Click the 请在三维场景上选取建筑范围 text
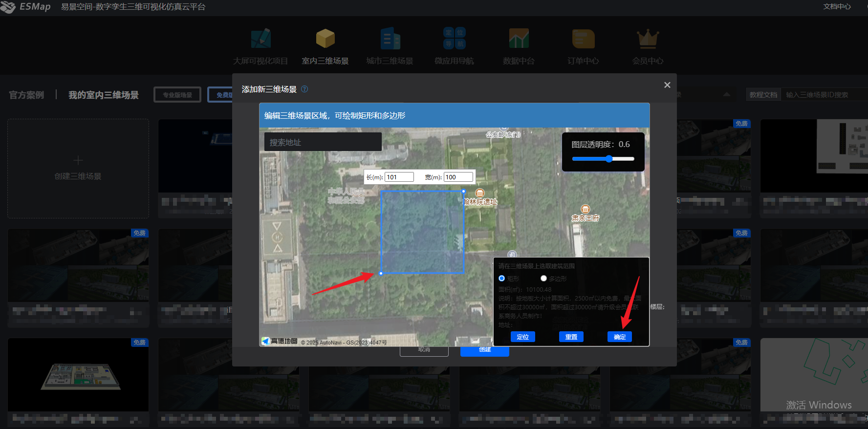 [x=537, y=266]
